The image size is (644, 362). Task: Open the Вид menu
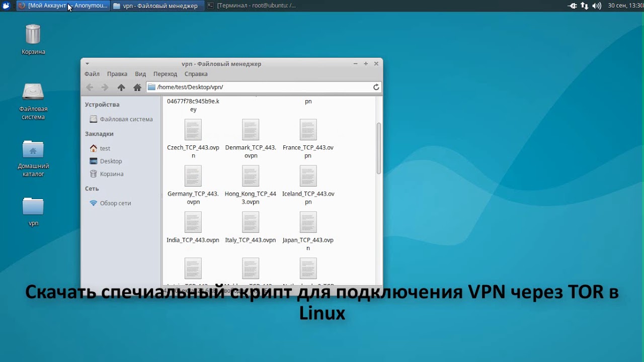(140, 74)
